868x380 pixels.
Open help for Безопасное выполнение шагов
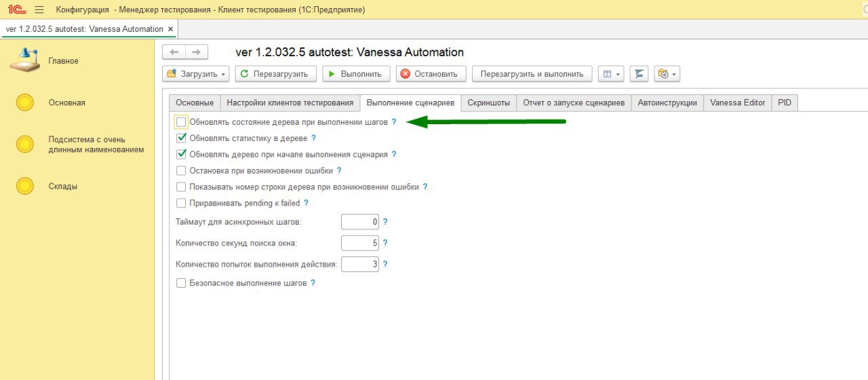tap(313, 283)
